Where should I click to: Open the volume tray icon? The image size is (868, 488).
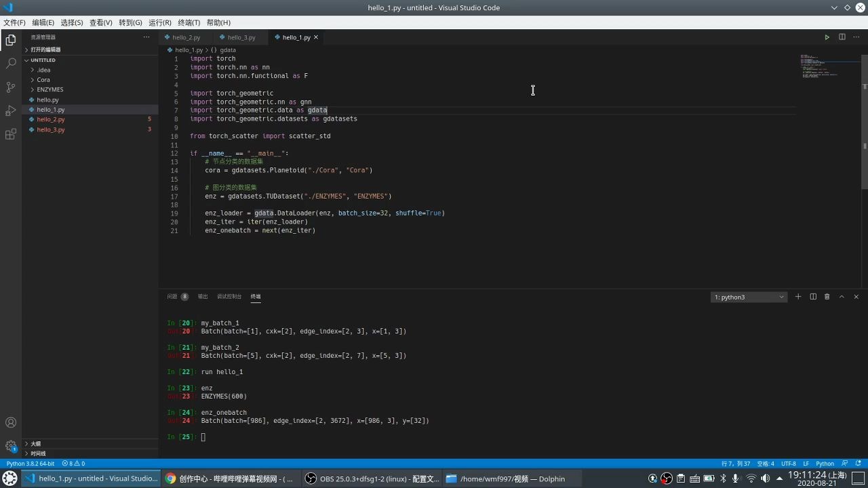pyautogui.click(x=765, y=479)
